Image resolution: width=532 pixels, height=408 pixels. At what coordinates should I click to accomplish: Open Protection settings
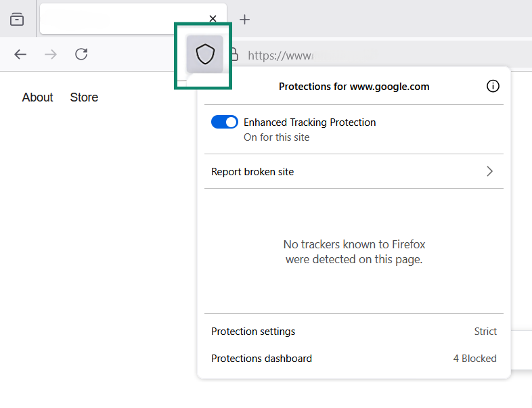pyautogui.click(x=253, y=332)
